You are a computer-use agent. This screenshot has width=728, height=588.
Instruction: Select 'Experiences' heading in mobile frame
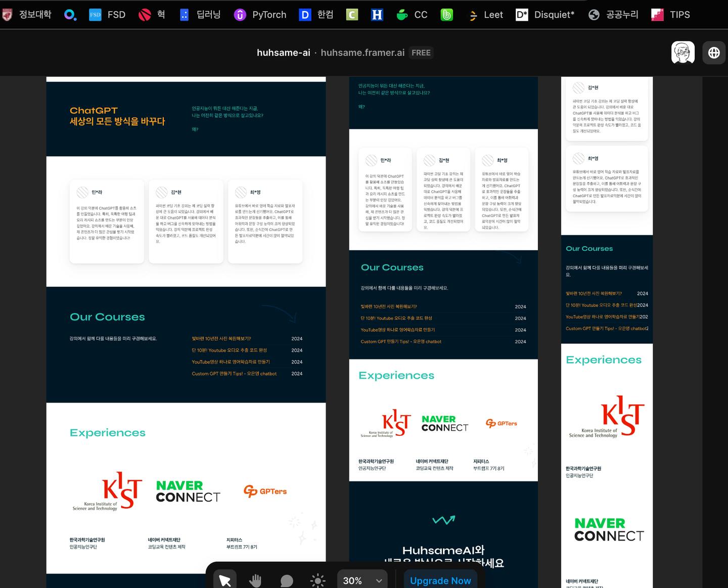604,360
